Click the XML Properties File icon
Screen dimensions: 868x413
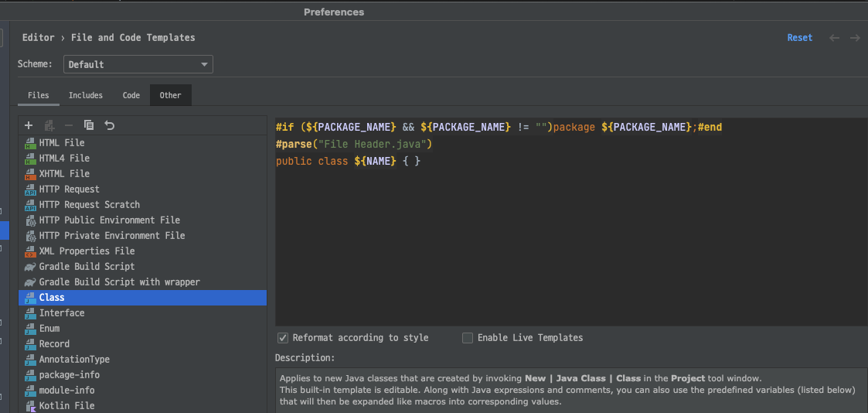(30, 251)
